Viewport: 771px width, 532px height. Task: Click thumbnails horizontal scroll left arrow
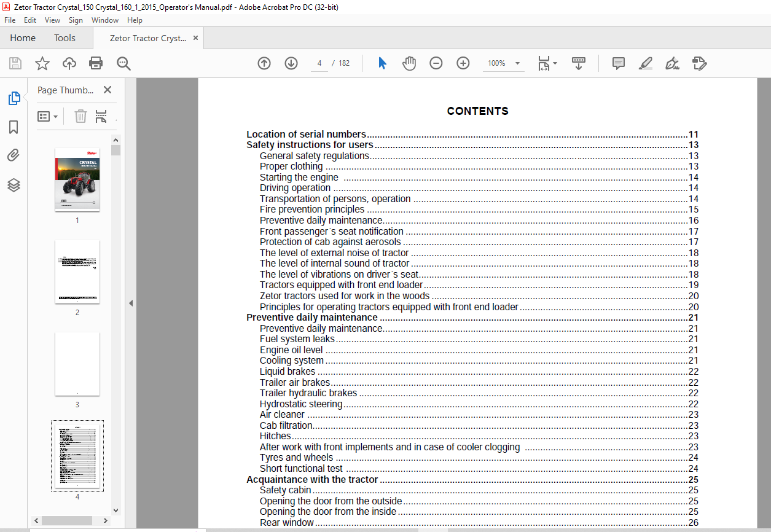click(x=36, y=520)
